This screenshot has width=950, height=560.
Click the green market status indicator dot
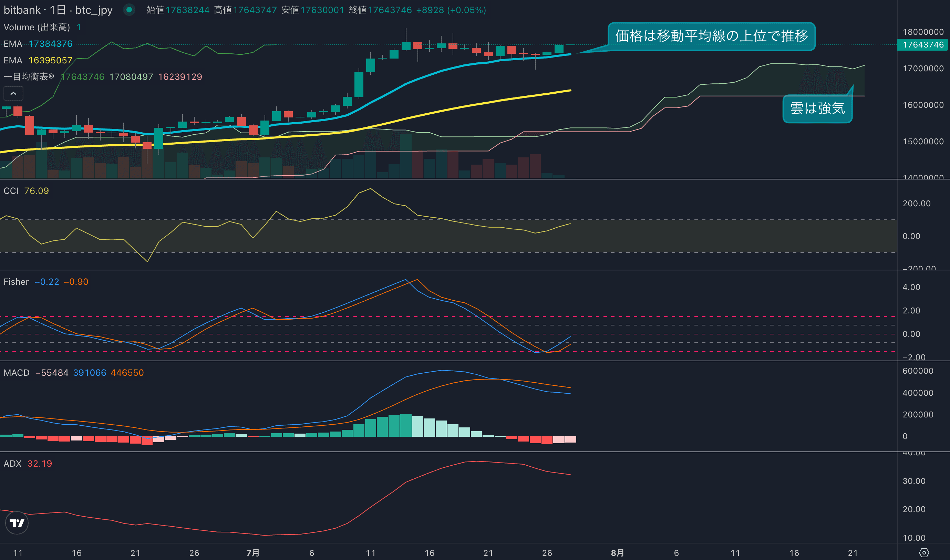point(129,10)
